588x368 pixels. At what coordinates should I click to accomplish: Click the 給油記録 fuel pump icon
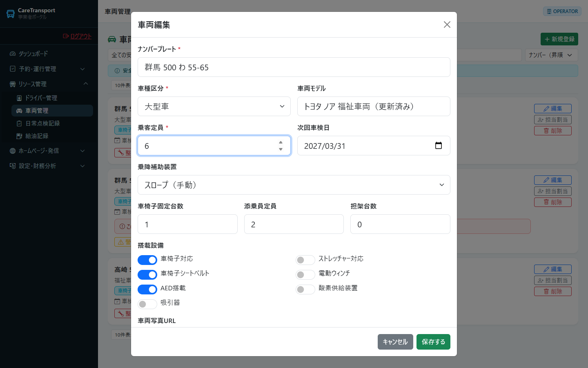point(19,136)
